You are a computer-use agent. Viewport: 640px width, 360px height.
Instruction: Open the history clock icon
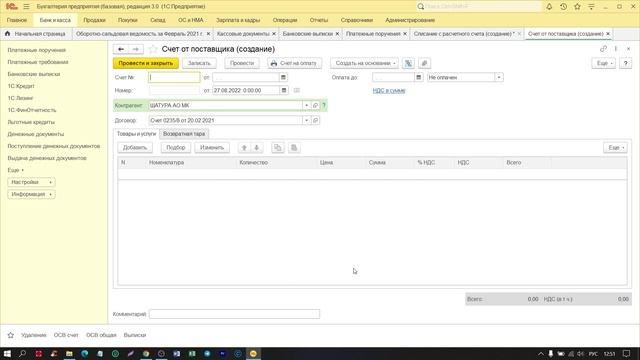563,7
